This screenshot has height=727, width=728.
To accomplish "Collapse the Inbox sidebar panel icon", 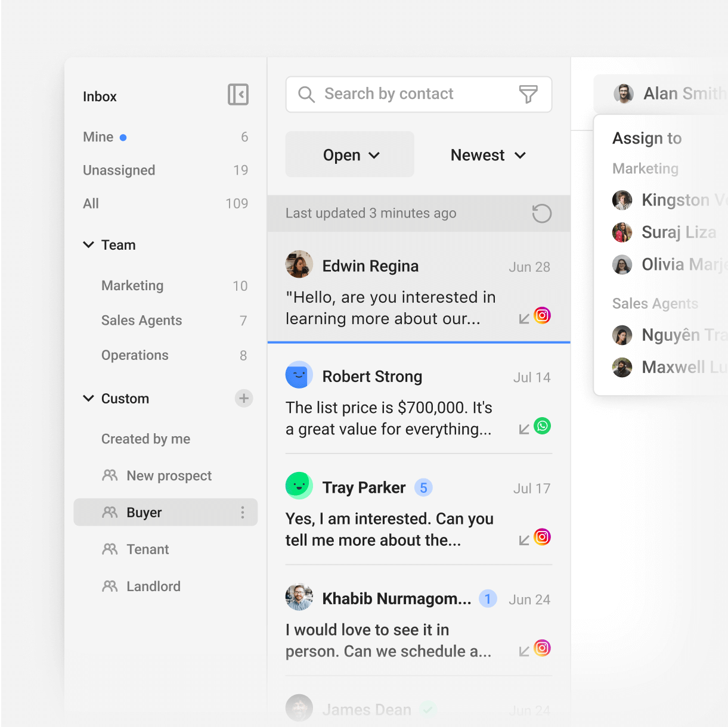I will click(x=238, y=94).
